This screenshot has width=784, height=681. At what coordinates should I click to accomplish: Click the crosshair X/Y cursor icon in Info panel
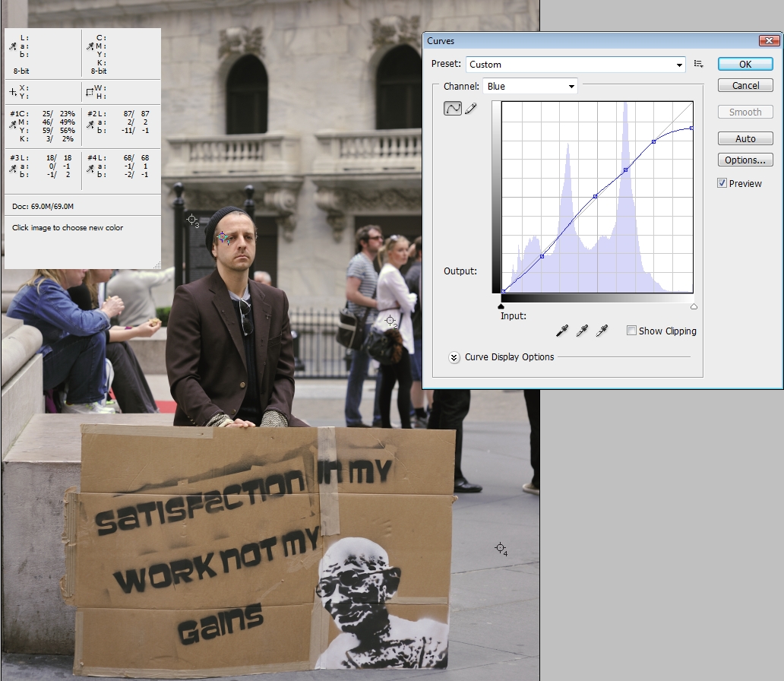coord(12,91)
